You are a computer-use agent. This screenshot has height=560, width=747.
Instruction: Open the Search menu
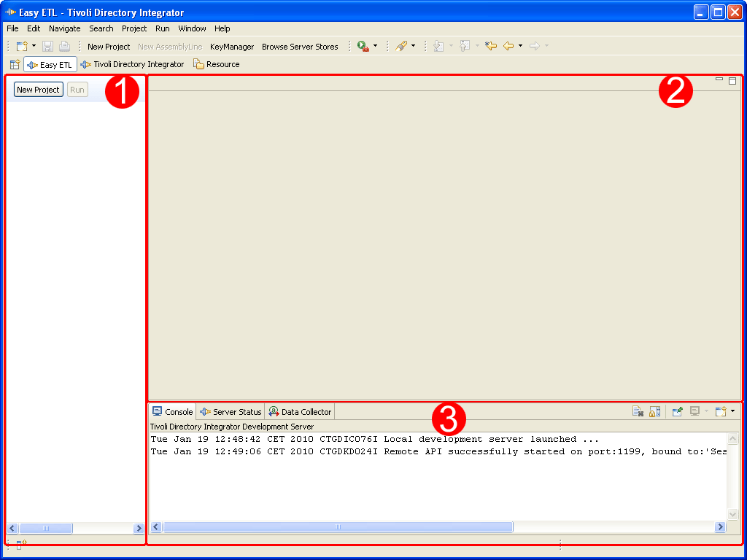[x=101, y=28]
